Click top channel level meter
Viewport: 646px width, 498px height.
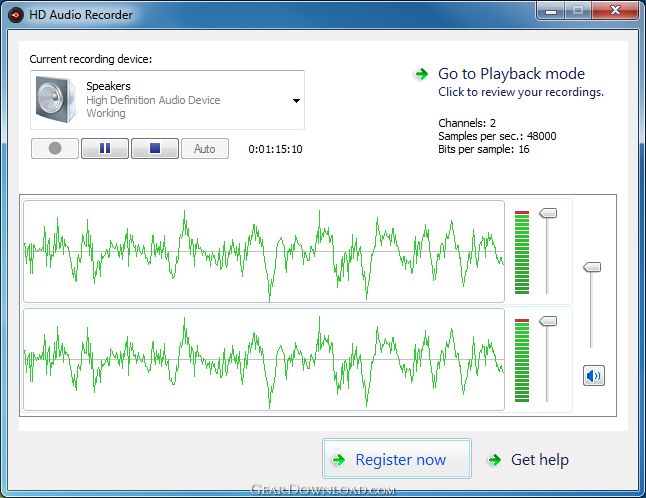coord(522,252)
